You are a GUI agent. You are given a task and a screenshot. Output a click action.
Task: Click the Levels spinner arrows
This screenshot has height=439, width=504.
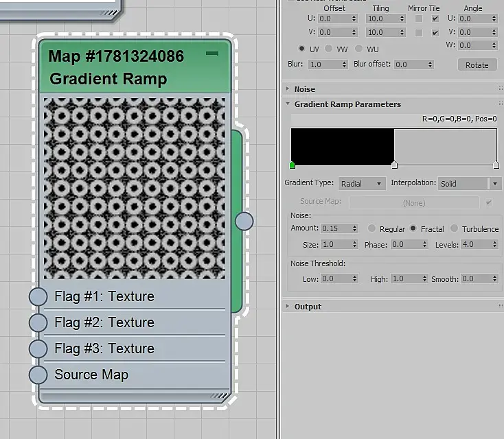point(495,244)
